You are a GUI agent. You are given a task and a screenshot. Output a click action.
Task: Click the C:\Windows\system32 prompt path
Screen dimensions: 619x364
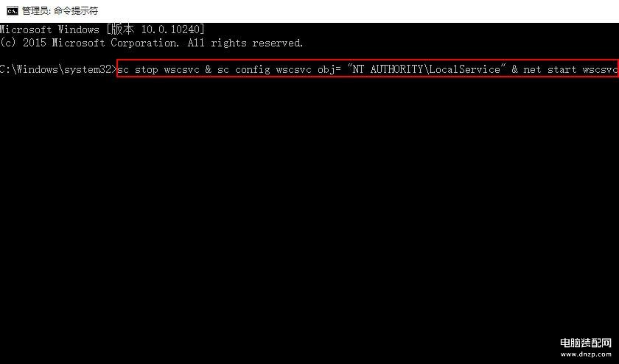point(57,69)
